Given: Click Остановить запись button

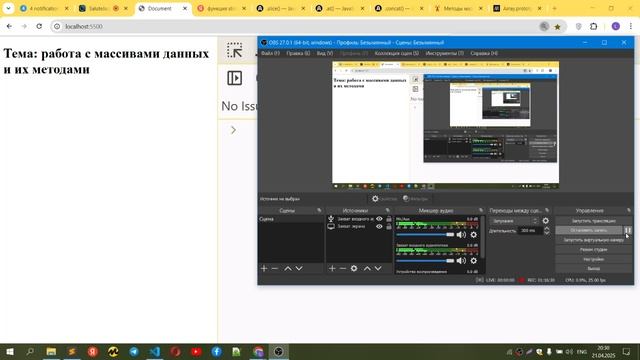Looking at the screenshot, I should [x=589, y=230].
